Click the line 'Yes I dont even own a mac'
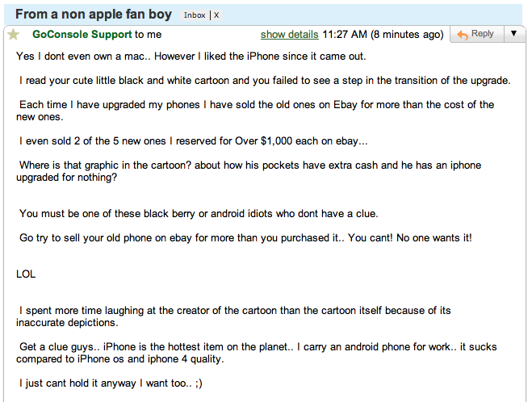 pyautogui.click(x=191, y=57)
